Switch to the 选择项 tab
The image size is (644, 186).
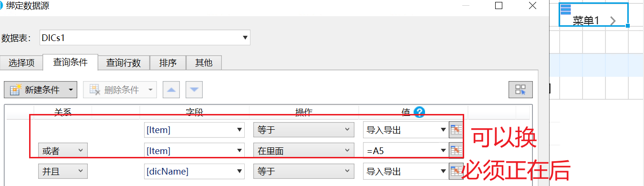pyautogui.click(x=22, y=62)
